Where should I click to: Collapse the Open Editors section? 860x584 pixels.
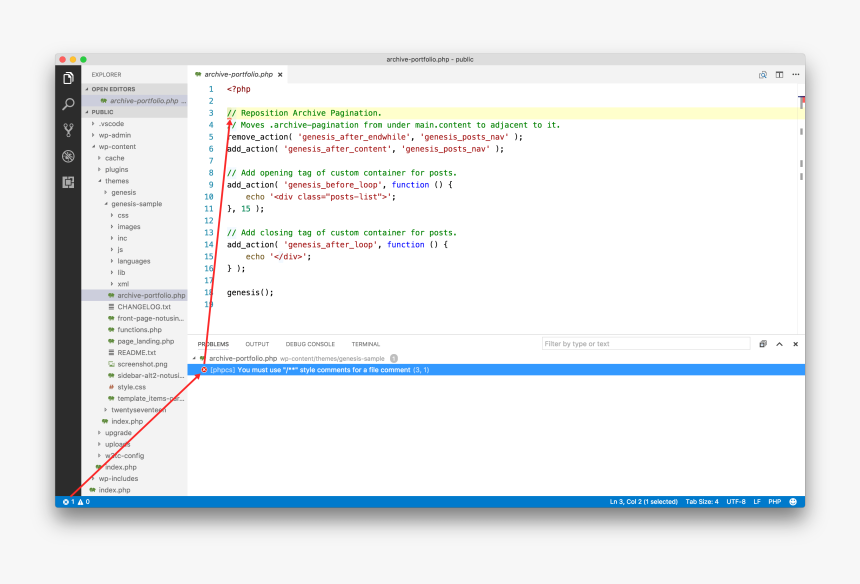[x=134, y=89]
